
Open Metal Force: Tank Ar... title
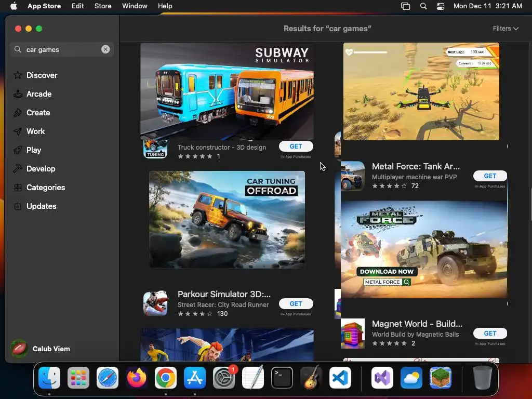pos(416,166)
